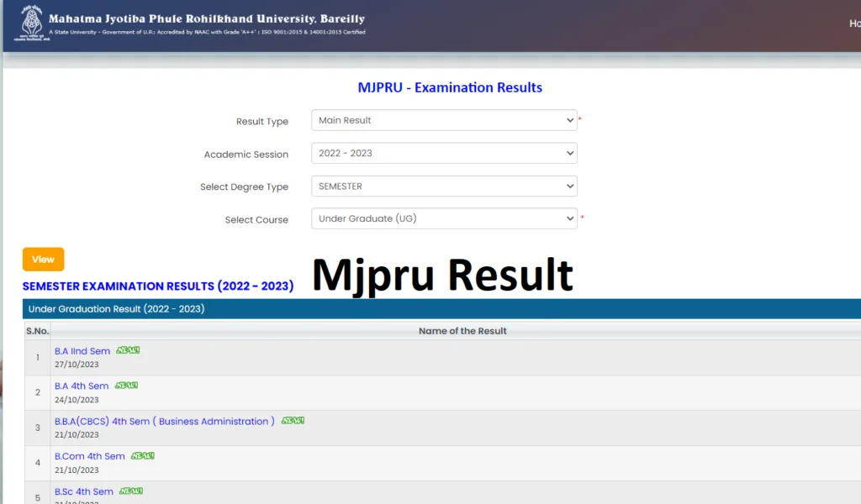Click NEW badge beside B.B.A(CBCS) 4th Sem
The width and height of the screenshot is (861, 504).
293,421
